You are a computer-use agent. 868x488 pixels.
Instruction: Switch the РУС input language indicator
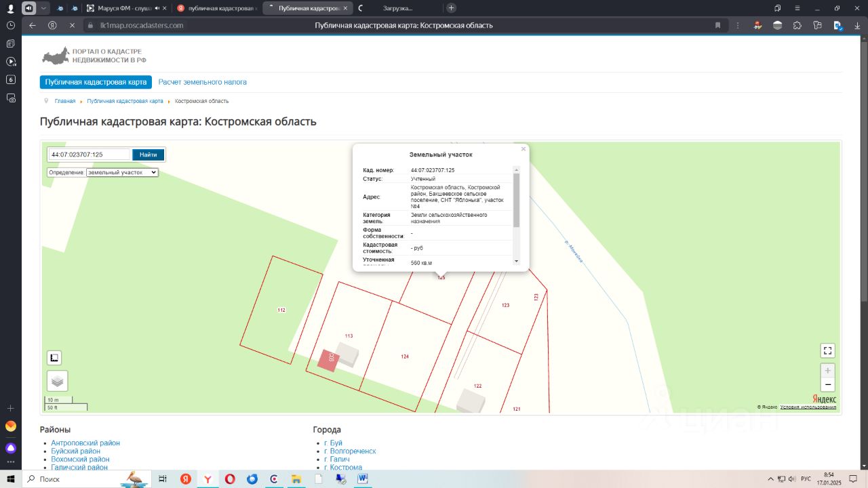806,479
